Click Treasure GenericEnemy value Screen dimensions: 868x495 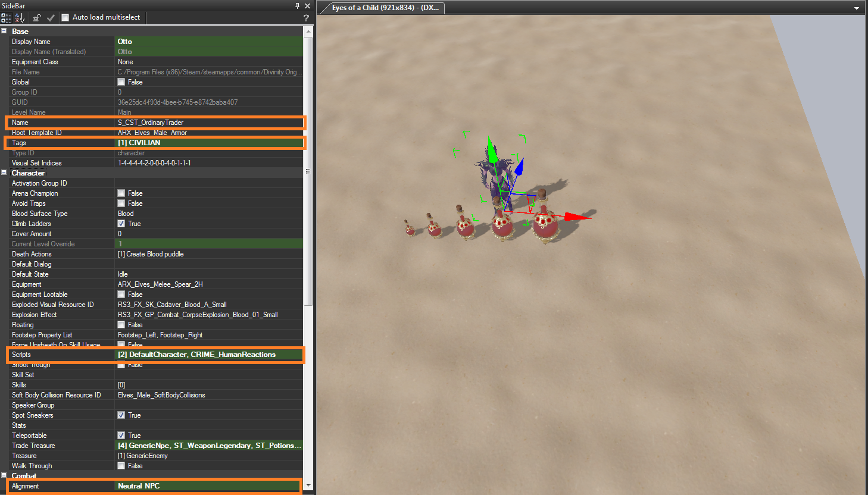[x=209, y=456]
